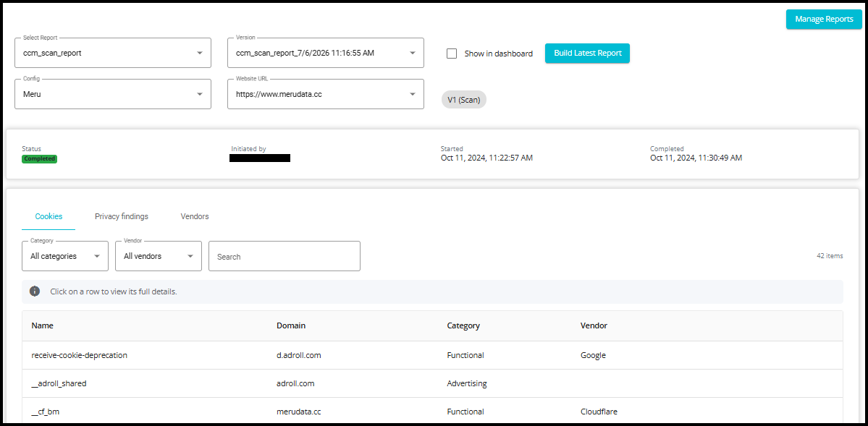Open the receive-cookie-deprecation row
Screen dimensions: 868x426
432,355
